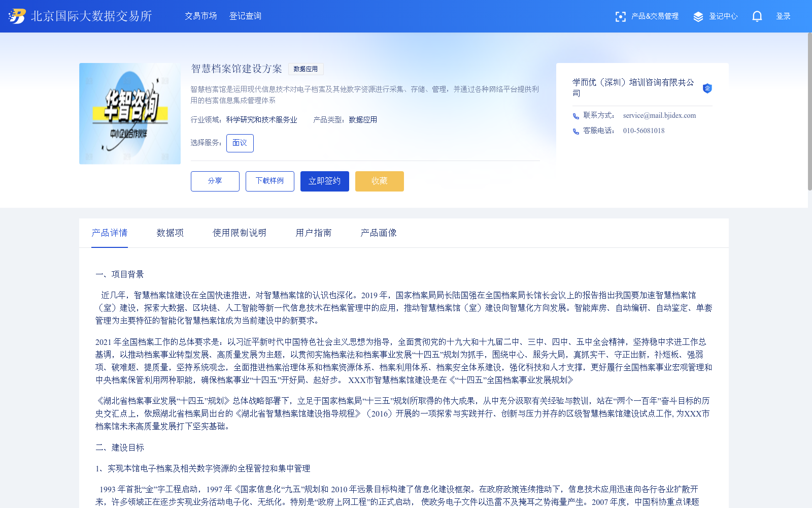This screenshot has width=812, height=508.
Task: Click the 收藏 button
Action: coord(380,181)
